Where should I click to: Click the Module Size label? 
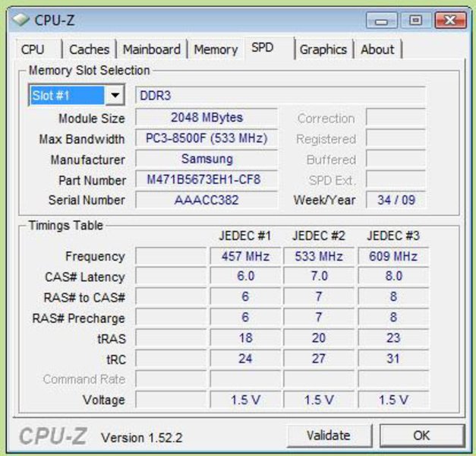click(x=92, y=119)
